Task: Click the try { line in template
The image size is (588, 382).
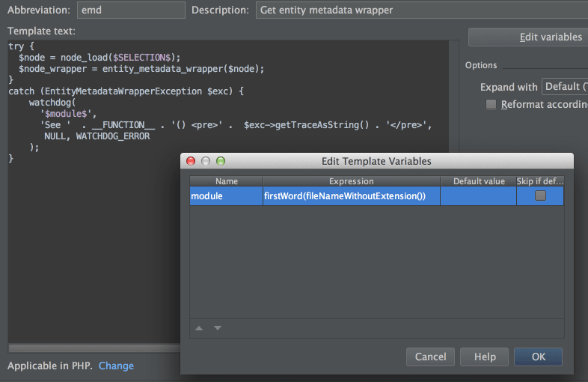Action: [22, 46]
